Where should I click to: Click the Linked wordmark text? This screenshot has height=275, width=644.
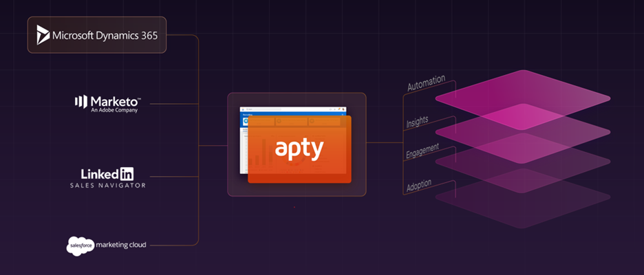point(96,174)
